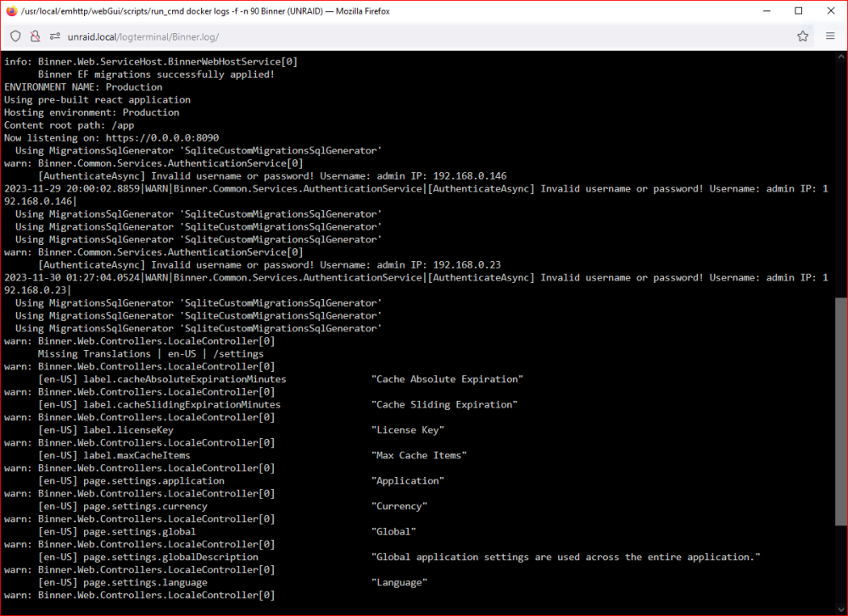Click the label.maxCacheItems entry

(137, 456)
